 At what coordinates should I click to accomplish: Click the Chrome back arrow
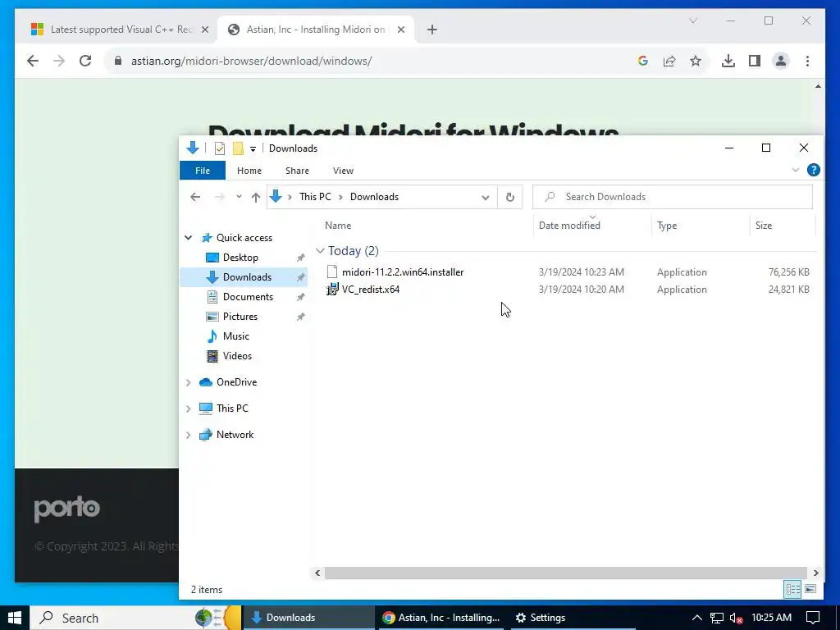[x=33, y=61]
